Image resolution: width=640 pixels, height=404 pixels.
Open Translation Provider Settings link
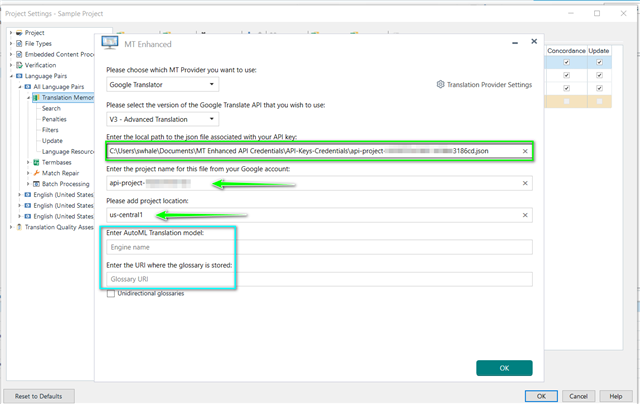484,84
